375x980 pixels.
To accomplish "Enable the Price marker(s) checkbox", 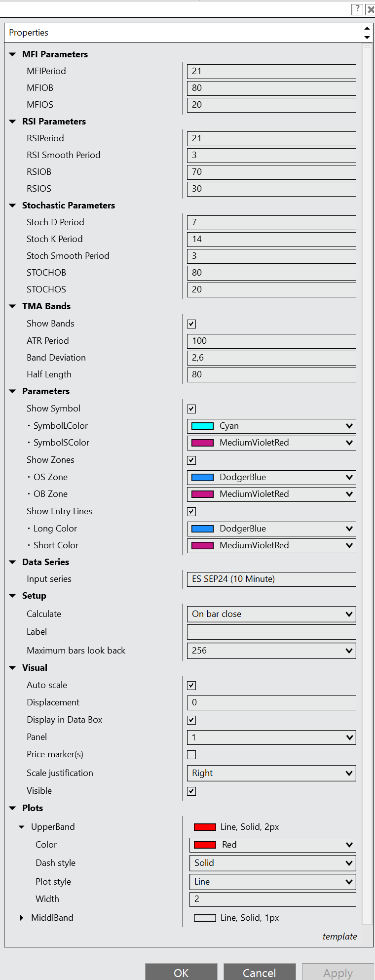I will [192, 755].
